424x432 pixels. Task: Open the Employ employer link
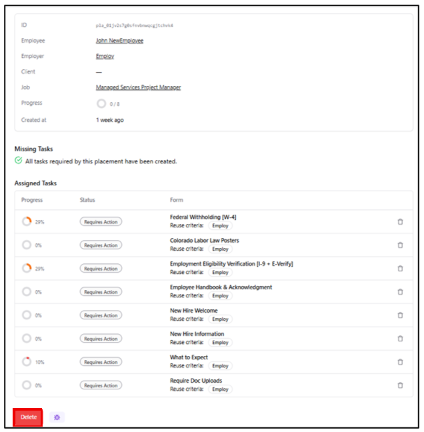[105, 56]
